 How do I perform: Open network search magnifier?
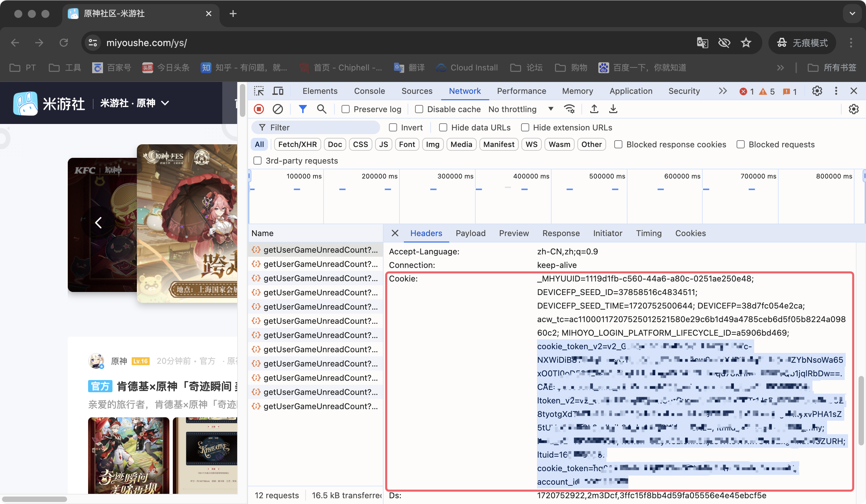click(x=322, y=109)
